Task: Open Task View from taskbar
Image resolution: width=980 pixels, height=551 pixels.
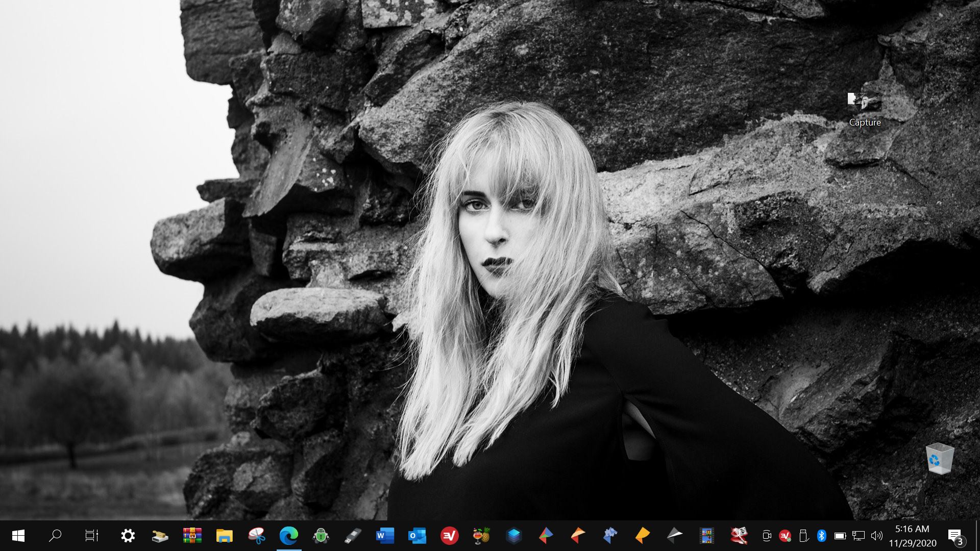Action: (91, 536)
